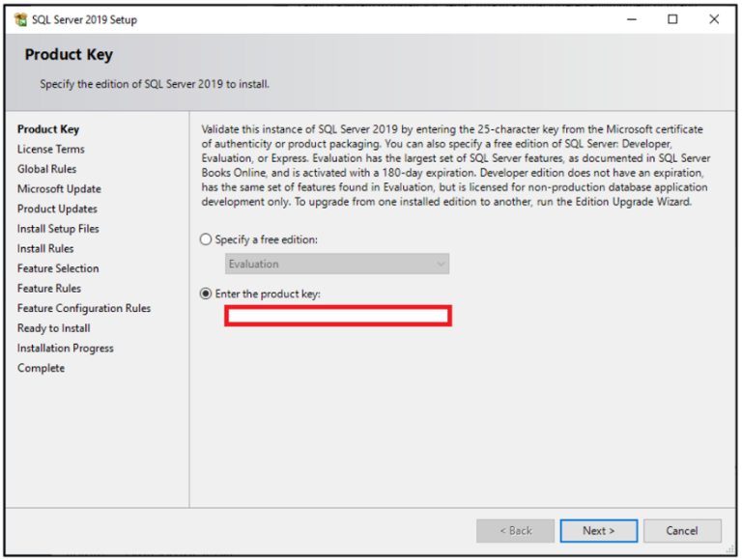Select the Global Rules step
The image size is (742, 560).
[x=46, y=169]
